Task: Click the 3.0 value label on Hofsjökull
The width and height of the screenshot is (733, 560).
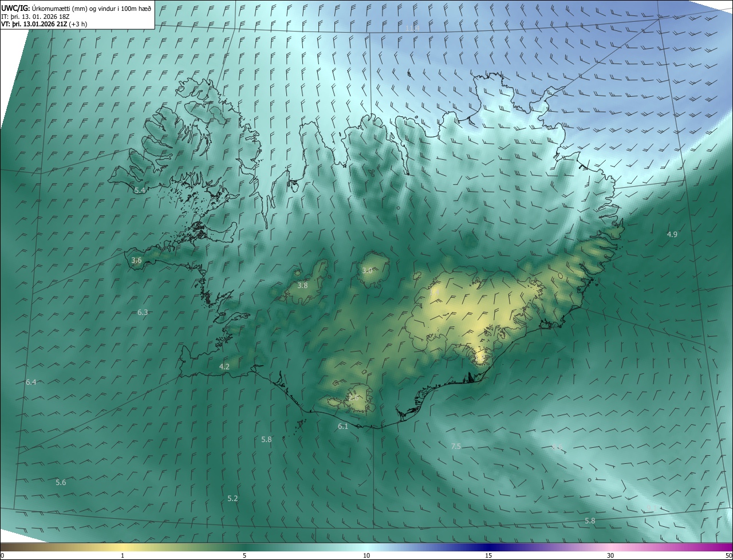Action: click(367, 270)
